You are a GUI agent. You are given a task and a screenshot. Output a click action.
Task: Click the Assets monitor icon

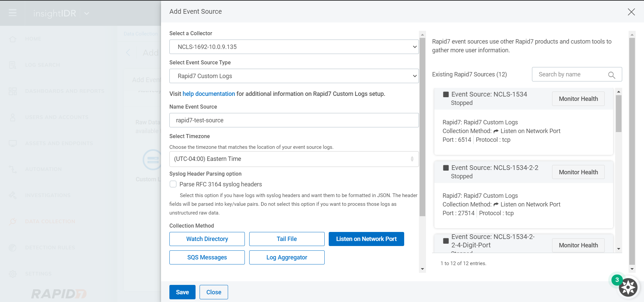(x=13, y=143)
